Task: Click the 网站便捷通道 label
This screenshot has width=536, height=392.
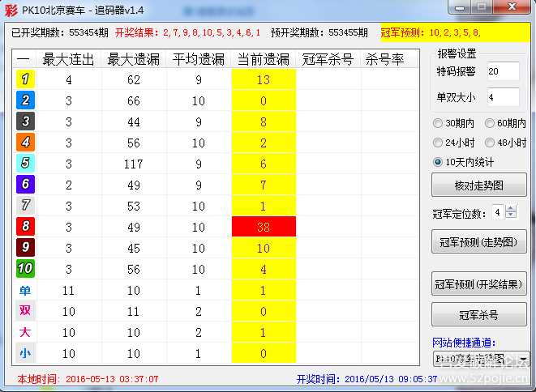Action: (x=464, y=342)
